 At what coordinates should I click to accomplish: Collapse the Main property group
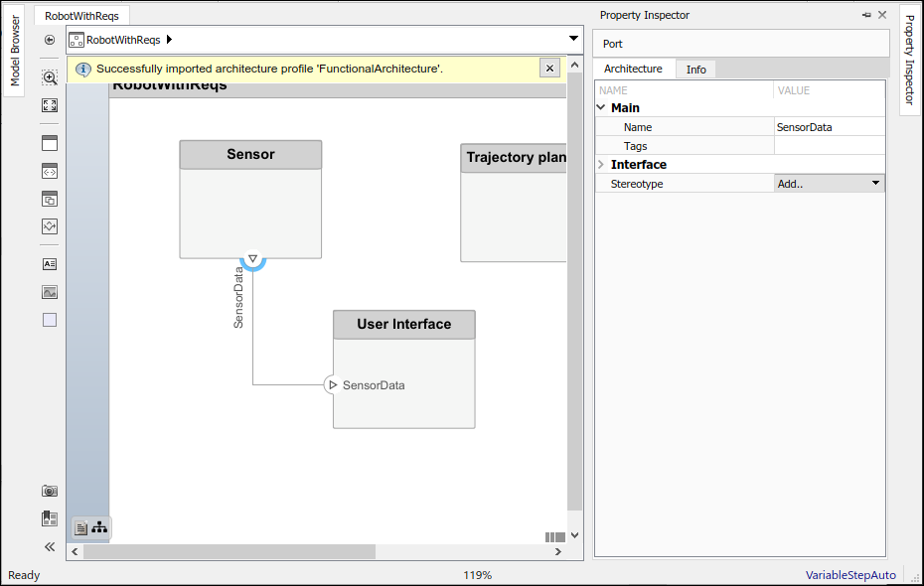click(x=601, y=107)
